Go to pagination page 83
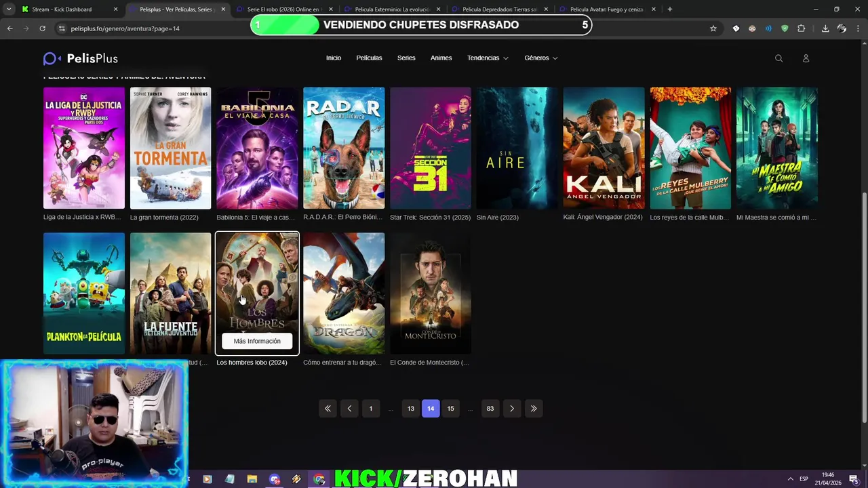 [x=490, y=408]
